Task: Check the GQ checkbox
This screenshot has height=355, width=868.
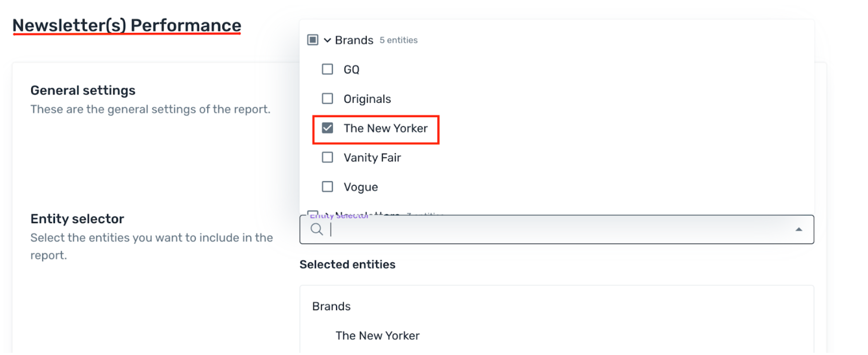Action: pos(327,69)
